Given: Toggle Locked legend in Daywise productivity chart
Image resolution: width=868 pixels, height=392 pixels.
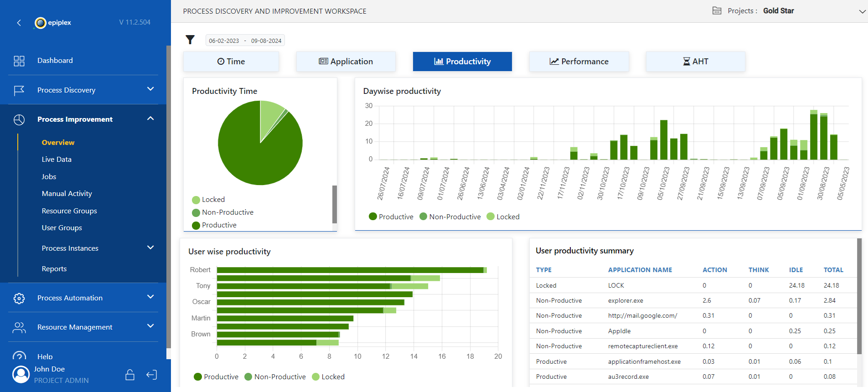Looking at the screenshot, I should click(x=503, y=217).
